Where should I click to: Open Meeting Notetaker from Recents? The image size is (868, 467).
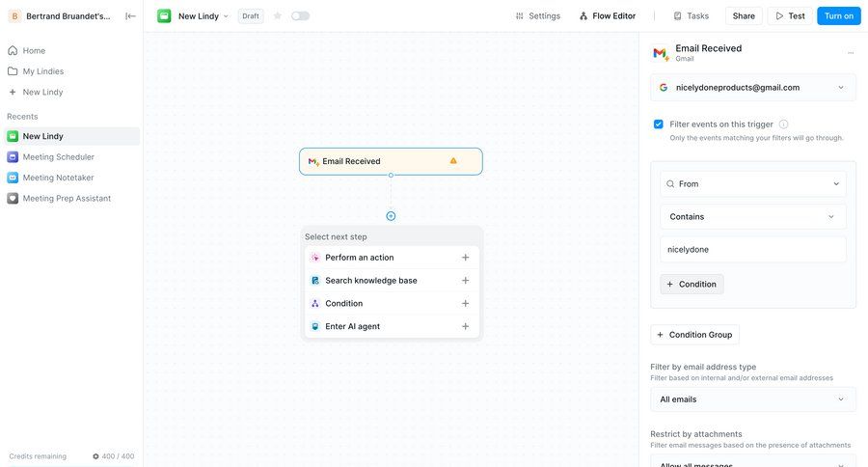tap(72, 178)
